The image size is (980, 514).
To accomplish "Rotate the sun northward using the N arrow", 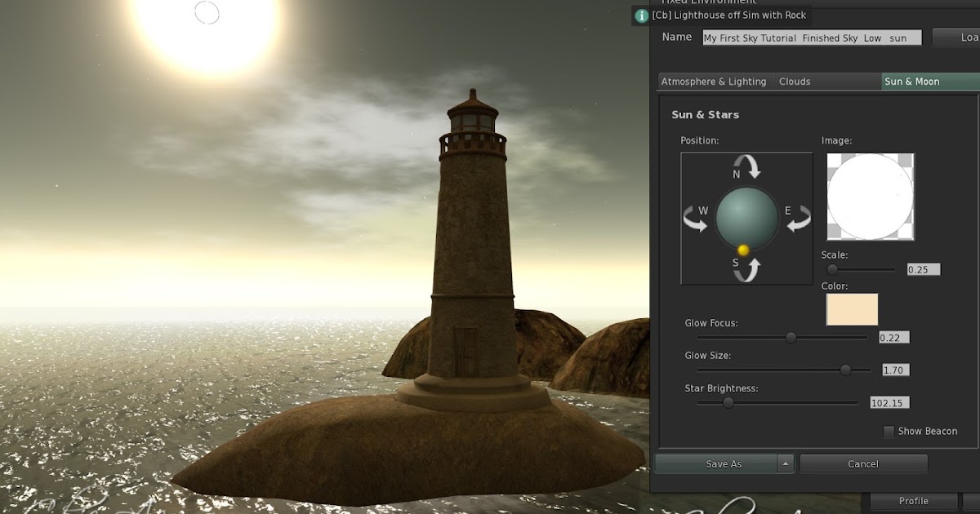I will pyautogui.click(x=748, y=167).
